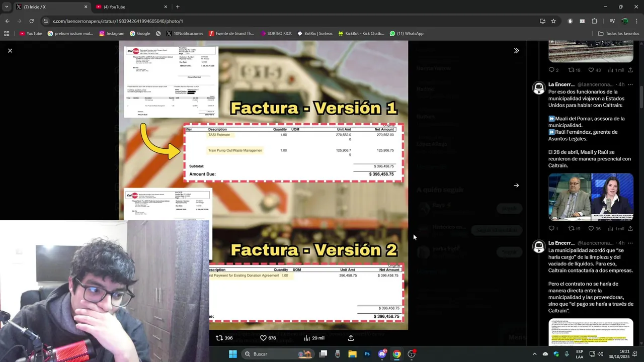
Task: Open KickBot - Kick Chatb... bookmark
Action: (361, 33)
